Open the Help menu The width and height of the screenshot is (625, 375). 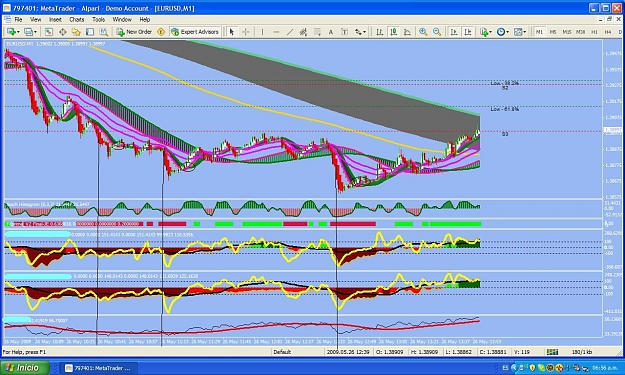(145, 20)
